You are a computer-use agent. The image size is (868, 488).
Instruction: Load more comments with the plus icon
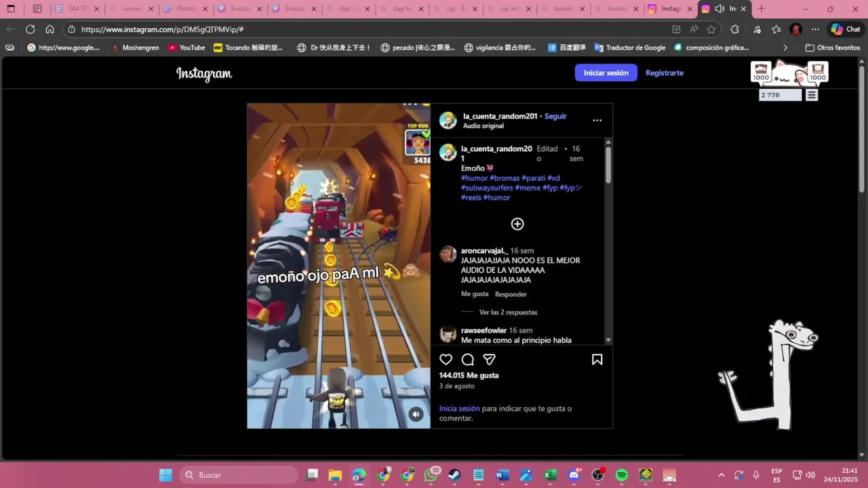[x=517, y=224]
